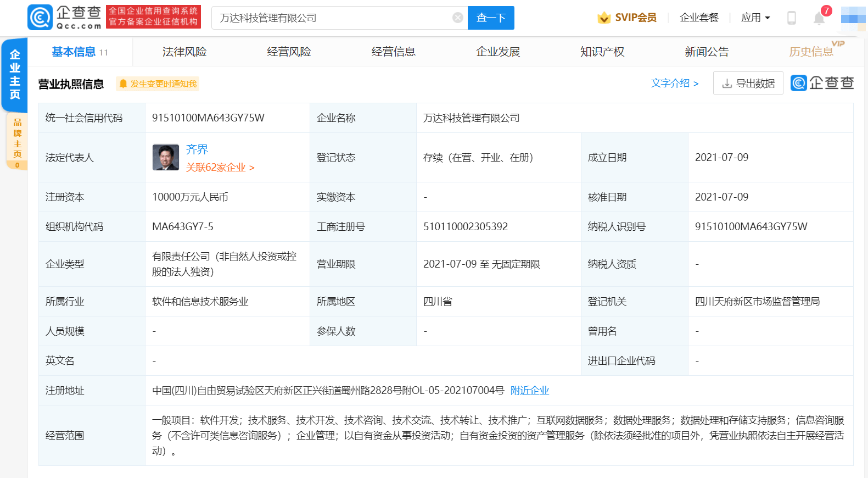Open legal representative 齐界 link
This screenshot has height=478, width=868.
197,149
